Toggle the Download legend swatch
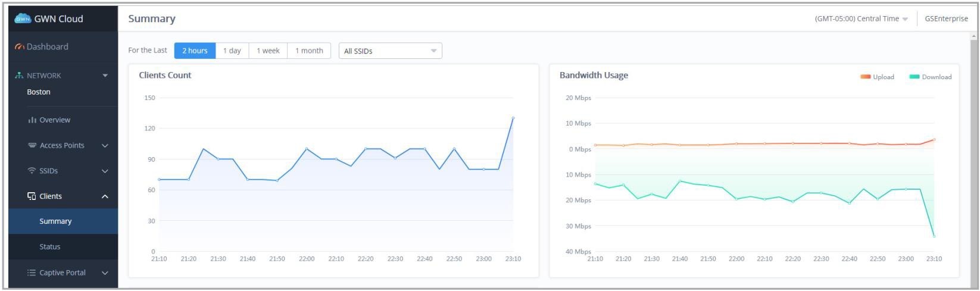This screenshot has width=980, height=291. (x=915, y=77)
